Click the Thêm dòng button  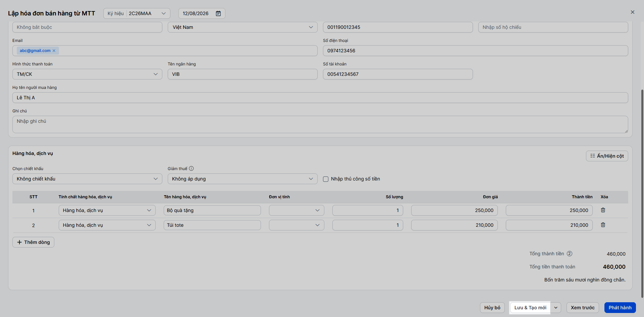tap(33, 242)
